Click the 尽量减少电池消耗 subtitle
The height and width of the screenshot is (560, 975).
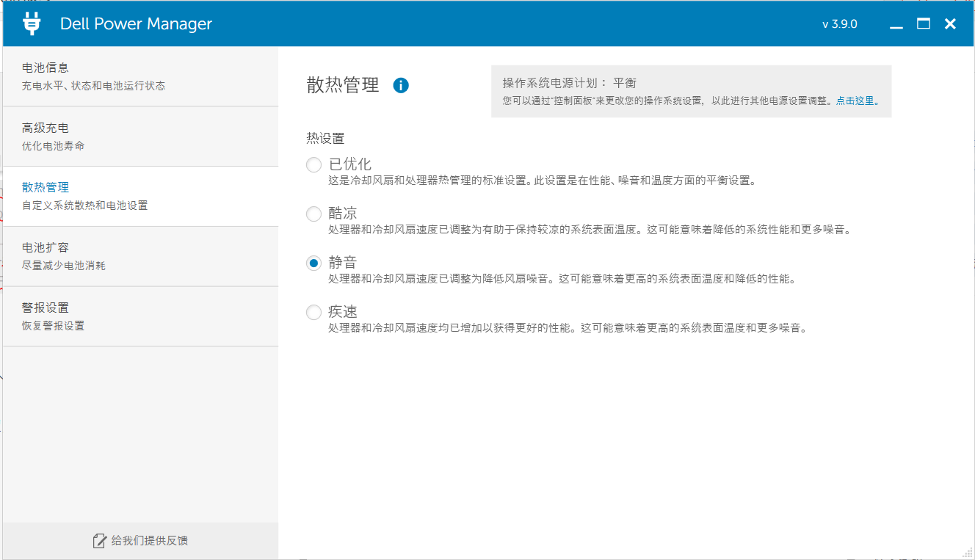click(x=64, y=266)
